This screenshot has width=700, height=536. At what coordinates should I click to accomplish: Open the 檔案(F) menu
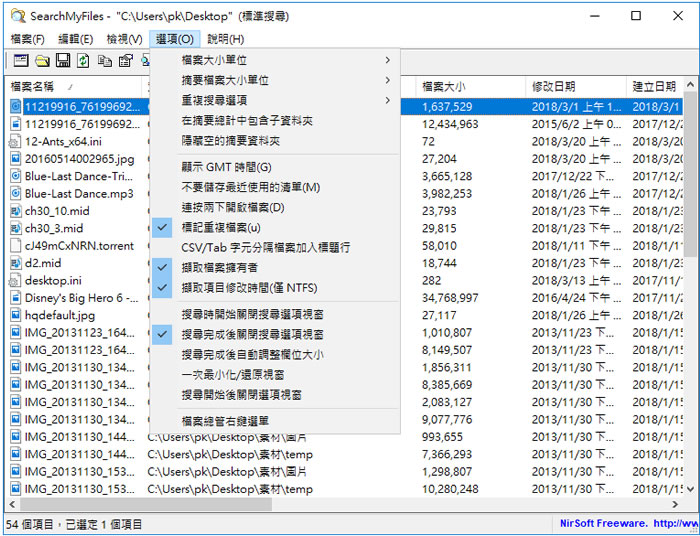pos(28,39)
